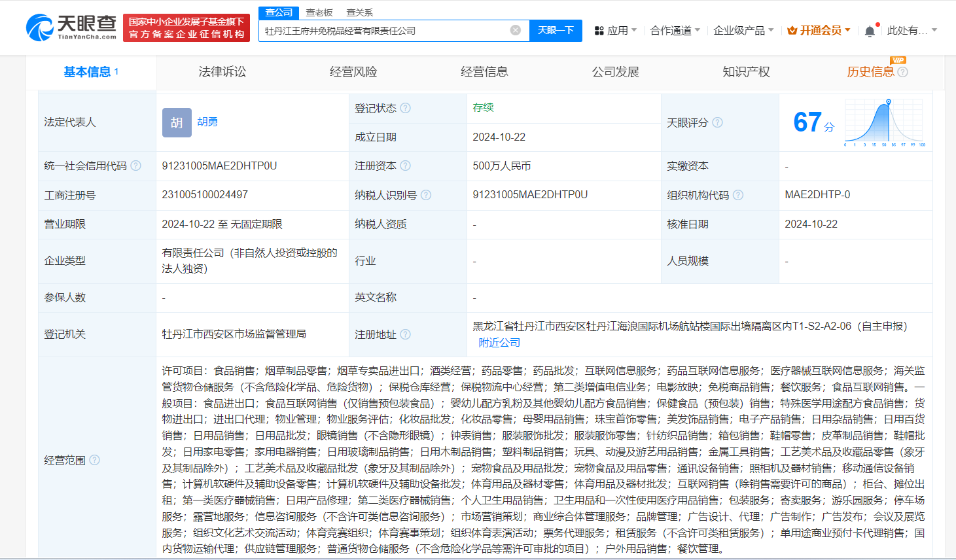This screenshot has height=560, width=956.
Task: Open the 附近公司 link
Action: tap(498, 342)
